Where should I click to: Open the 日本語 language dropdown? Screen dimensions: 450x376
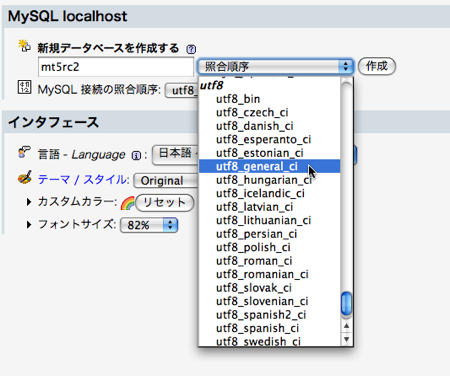[175, 154]
